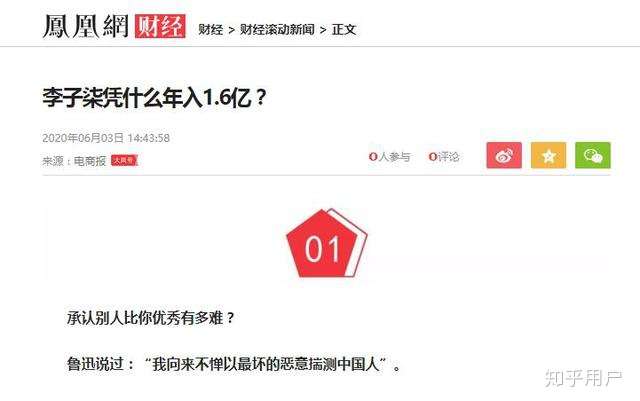Viewport: 640px width, 401px height.
Task: Click the source name 电商报
Action: 90,161
